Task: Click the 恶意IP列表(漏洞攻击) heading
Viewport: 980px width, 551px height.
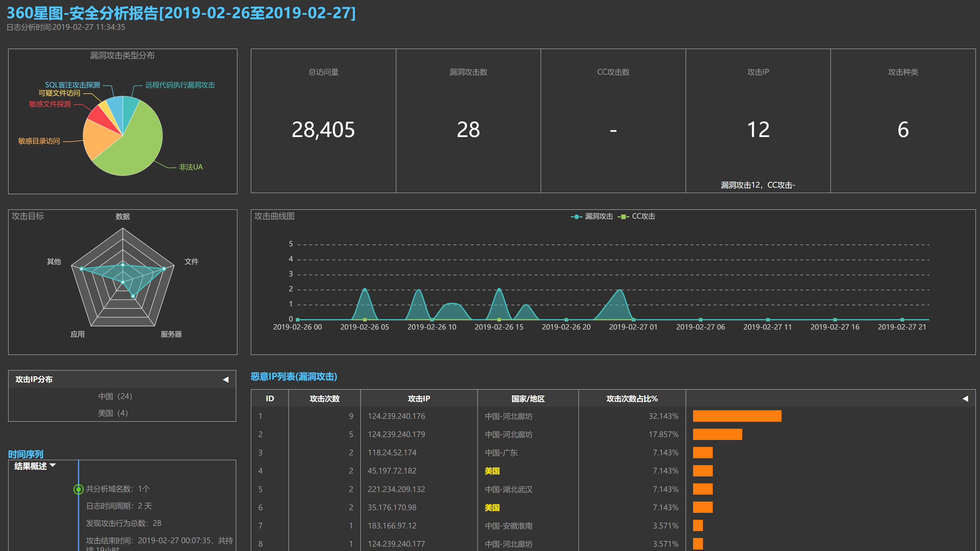Action: point(294,376)
